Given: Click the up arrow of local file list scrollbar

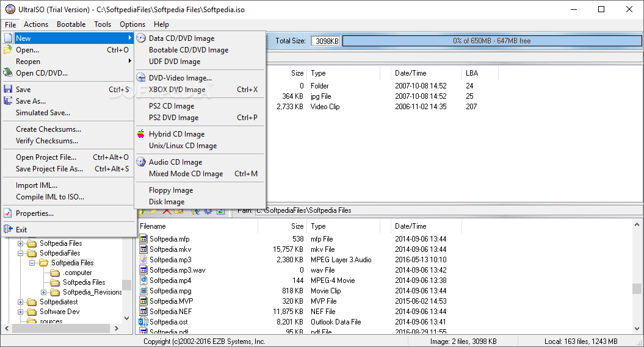Looking at the screenshot, I should pos(637,225).
